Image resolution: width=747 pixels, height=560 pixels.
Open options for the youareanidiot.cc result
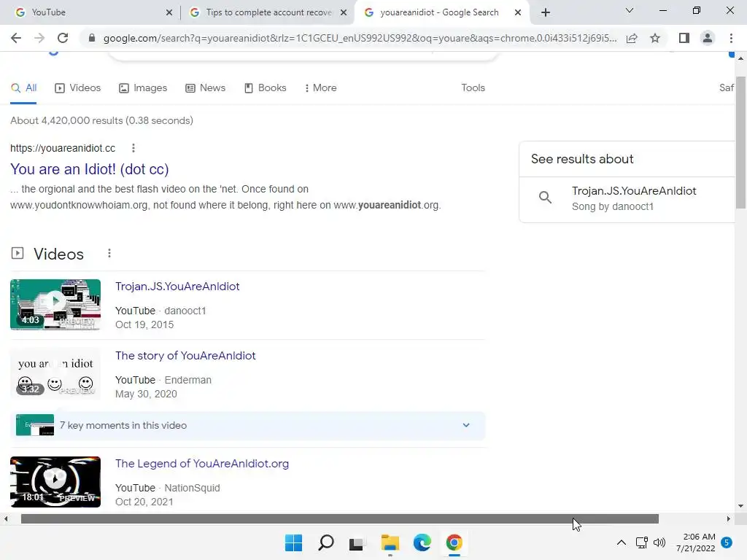pos(133,148)
